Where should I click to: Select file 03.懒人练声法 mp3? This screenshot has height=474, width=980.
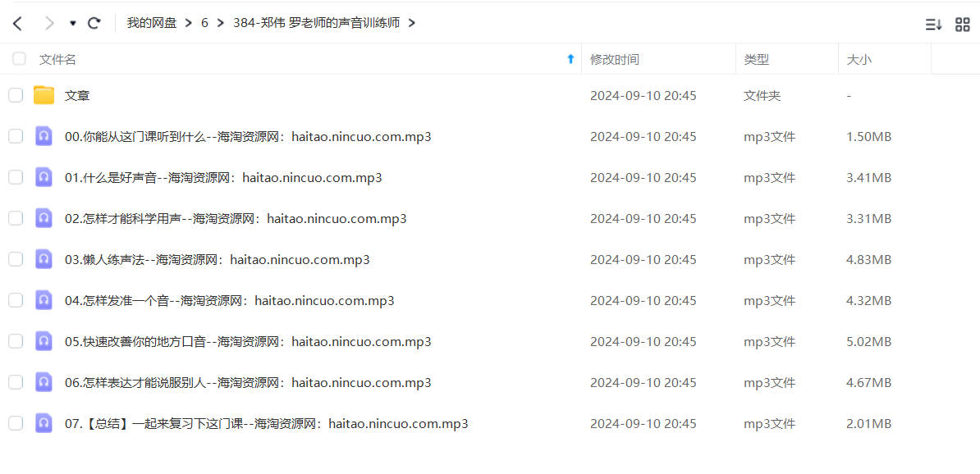click(x=218, y=260)
